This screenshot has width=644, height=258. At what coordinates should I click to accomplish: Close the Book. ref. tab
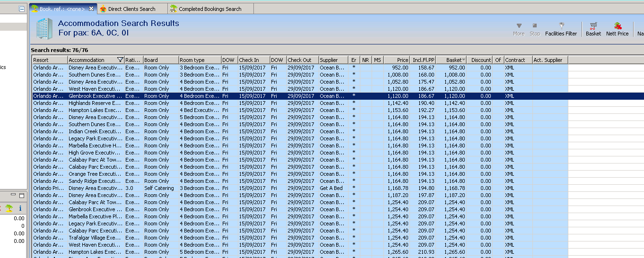[91, 9]
